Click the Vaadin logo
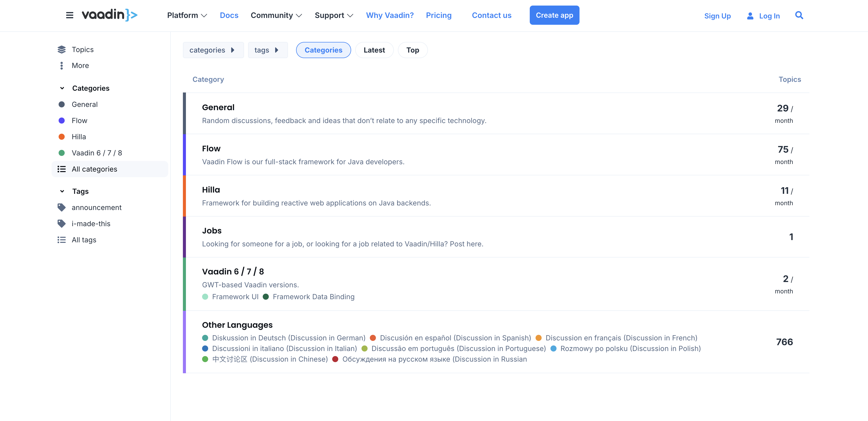 click(110, 15)
